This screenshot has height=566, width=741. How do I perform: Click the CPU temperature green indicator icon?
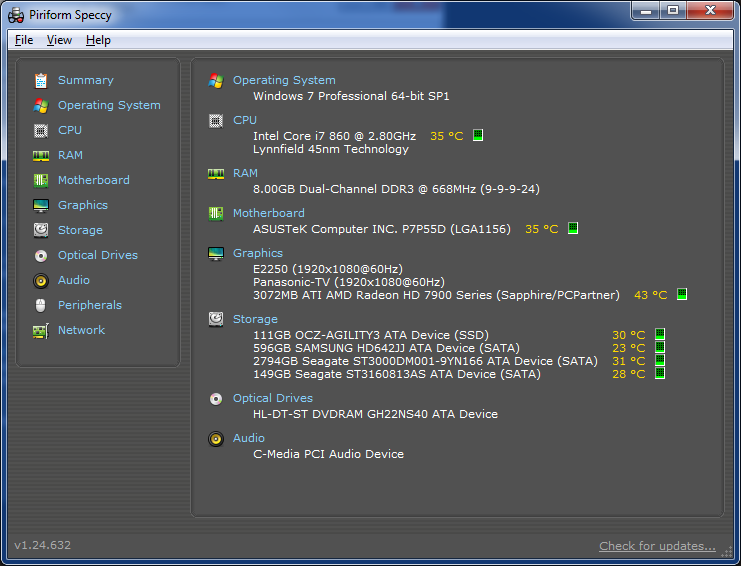click(x=478, y=135)
